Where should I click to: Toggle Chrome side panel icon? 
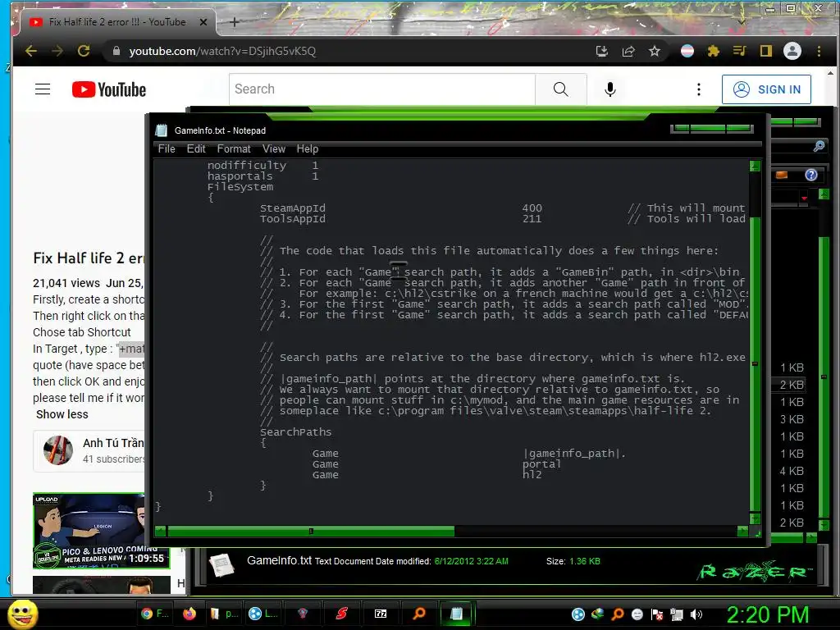(765, 52)
